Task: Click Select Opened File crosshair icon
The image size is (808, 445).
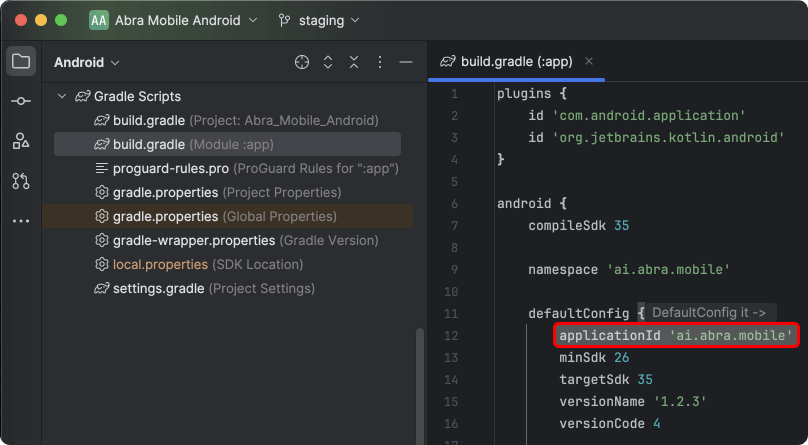Action: coord(302,62)
